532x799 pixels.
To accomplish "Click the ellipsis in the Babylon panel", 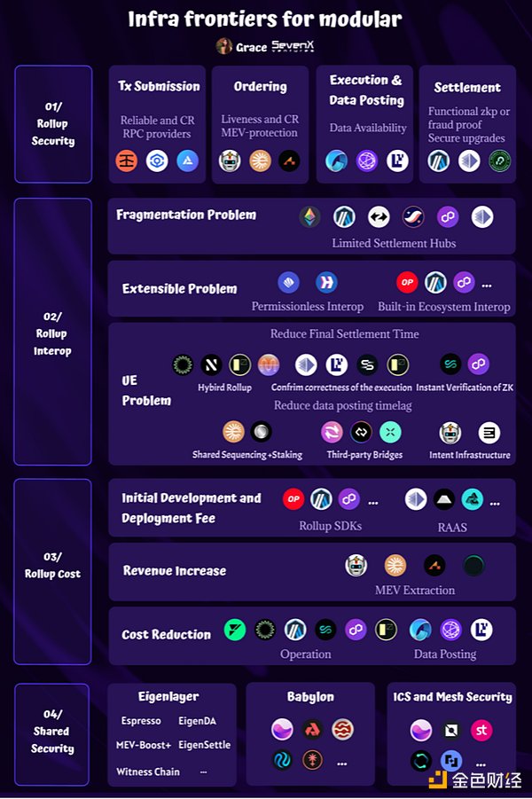I will point(342,762).
